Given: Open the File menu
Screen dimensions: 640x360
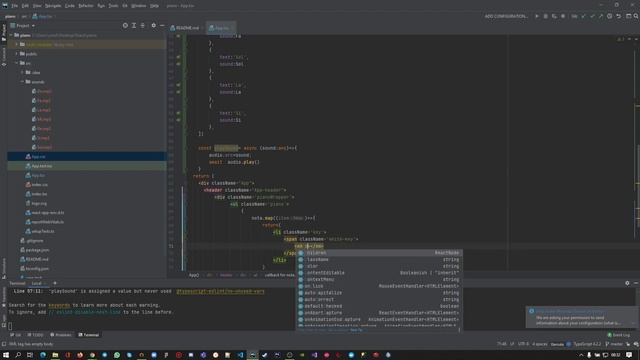Looking at the screenshot, I should click(15, 6).
